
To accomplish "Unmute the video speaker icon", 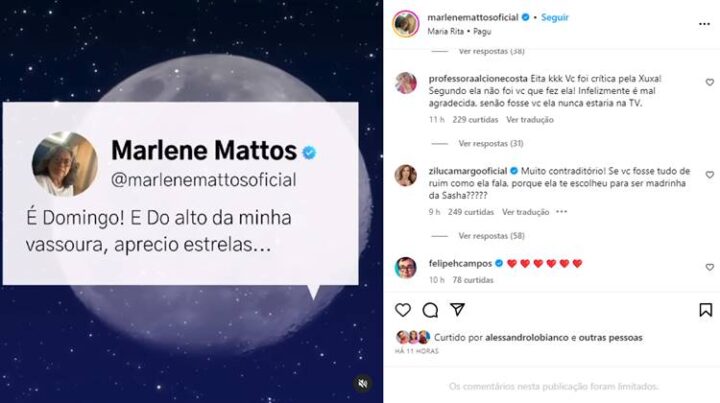I will click(363, 384).
